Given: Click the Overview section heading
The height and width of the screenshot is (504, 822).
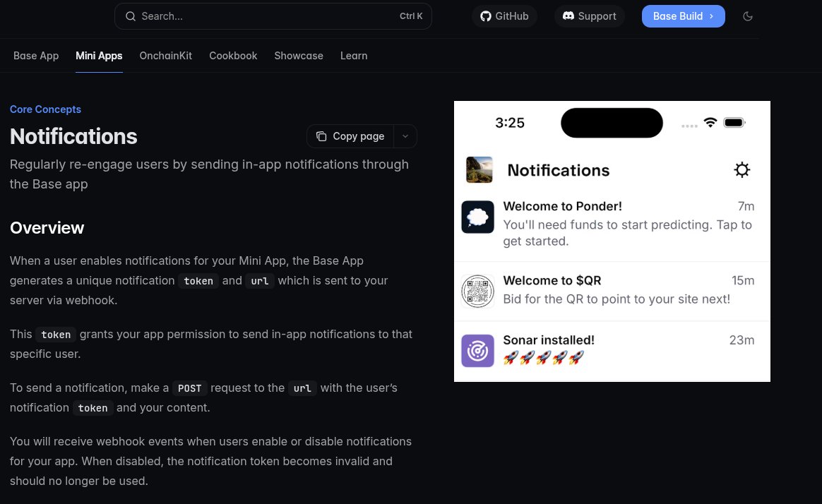Looking at the screenshot, I should point(47,228).
